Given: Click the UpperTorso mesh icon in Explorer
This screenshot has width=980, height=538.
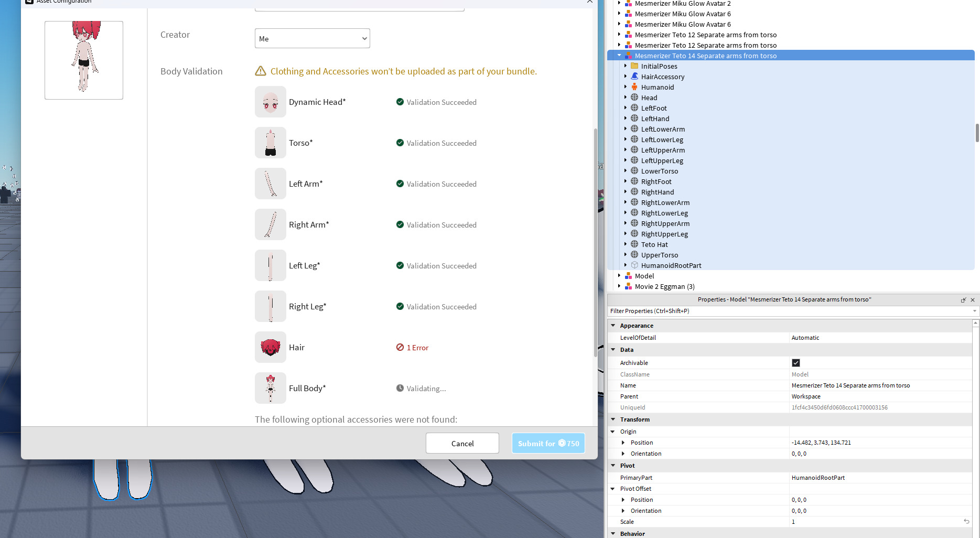Looking at the screenshot, I should click(634, 255).
